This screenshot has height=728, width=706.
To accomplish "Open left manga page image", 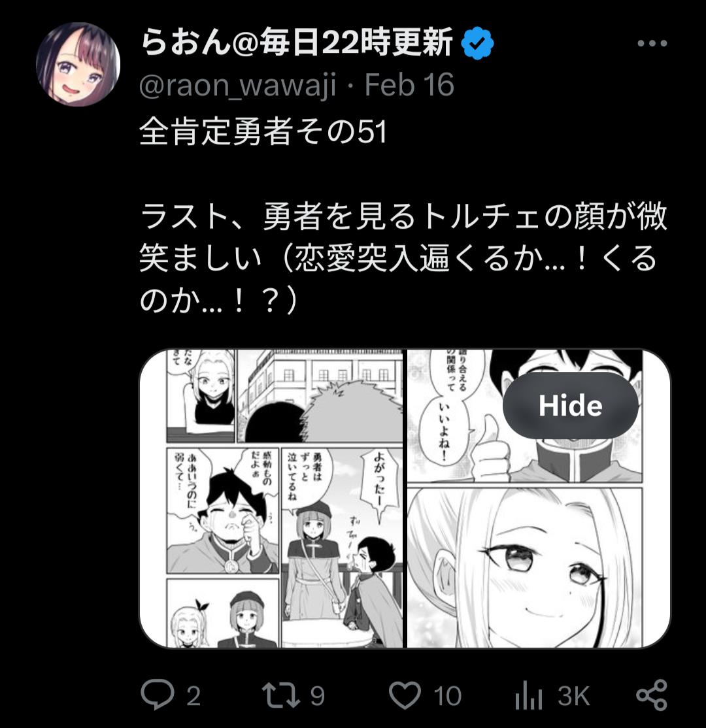I will [272, 498].
